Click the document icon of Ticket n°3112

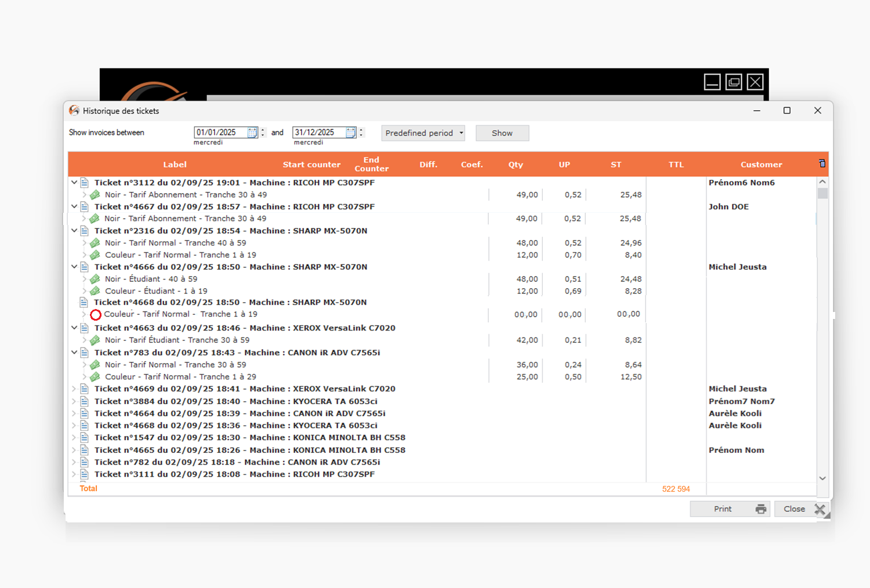pos(84,183)
